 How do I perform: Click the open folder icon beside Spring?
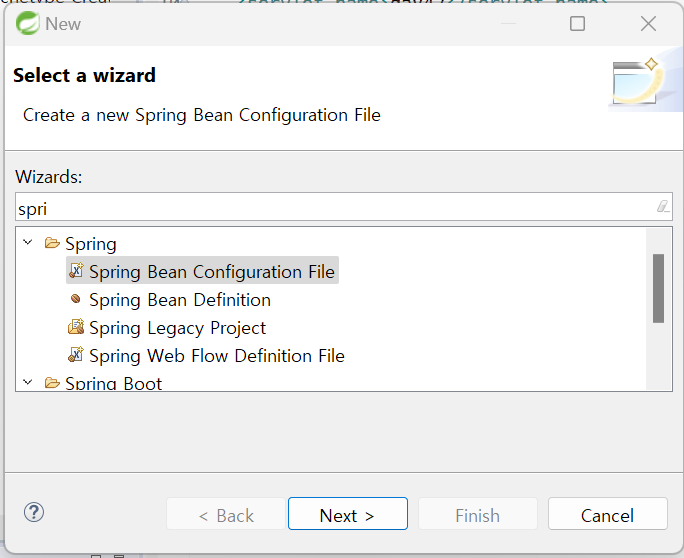pos(52,243)
